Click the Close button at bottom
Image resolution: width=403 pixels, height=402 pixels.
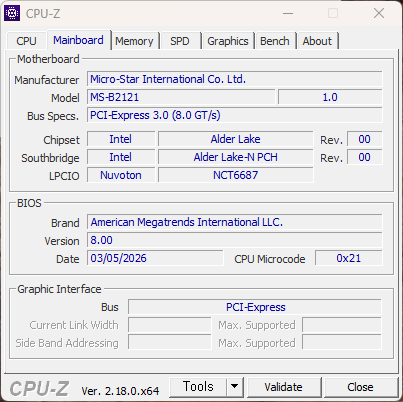(360, 387)
